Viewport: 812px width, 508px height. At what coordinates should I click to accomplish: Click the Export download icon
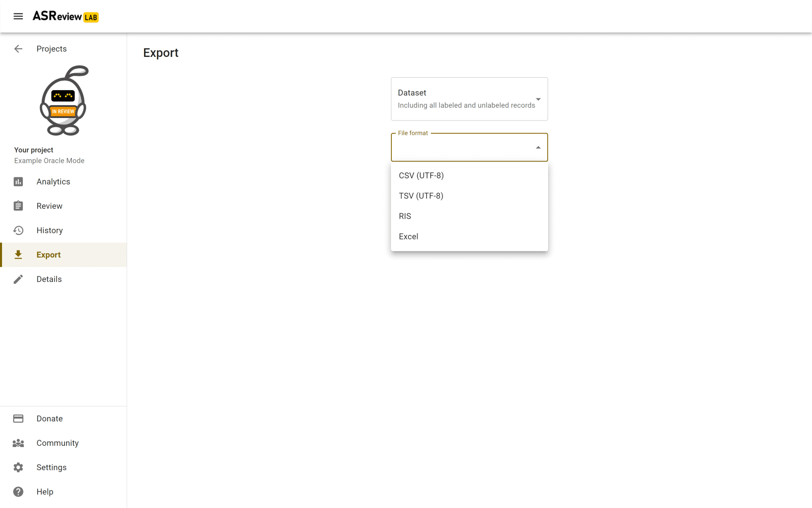coord(18,255)
